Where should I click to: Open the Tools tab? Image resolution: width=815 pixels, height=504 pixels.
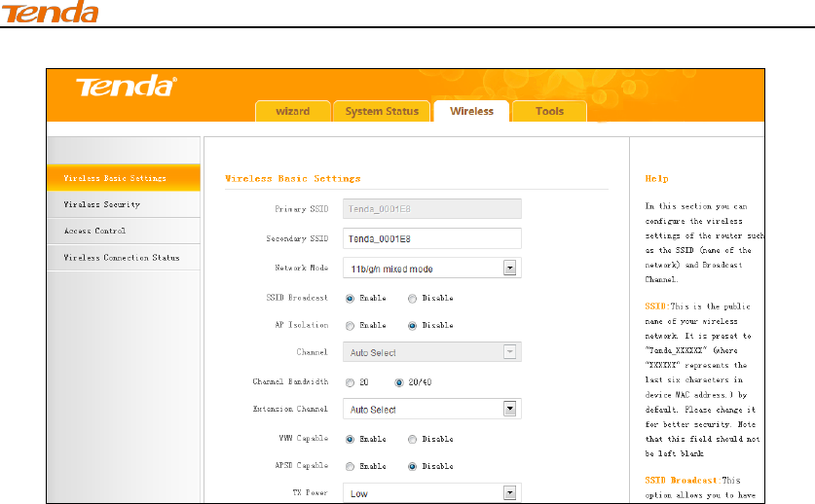click(x=549, y=111)
